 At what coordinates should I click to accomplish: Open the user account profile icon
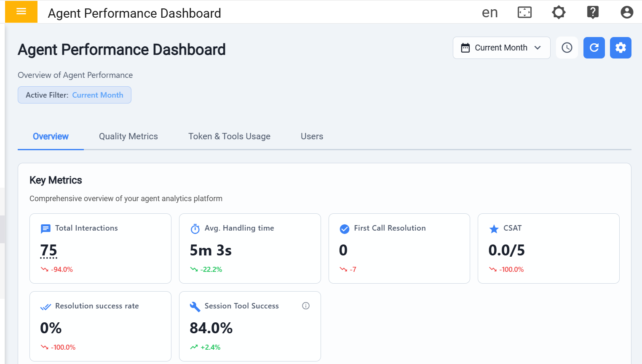point(627,12)
